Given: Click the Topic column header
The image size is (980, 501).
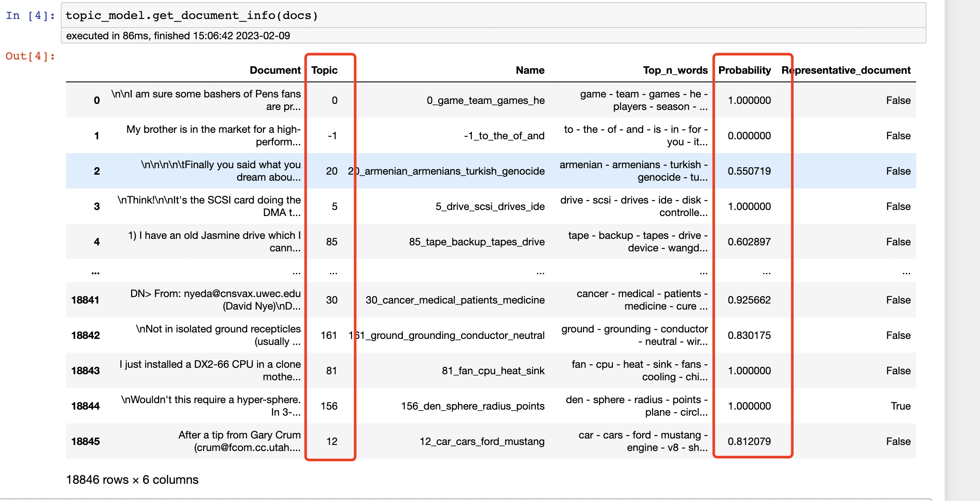Looking at the screenshot, I should (324, 70).
